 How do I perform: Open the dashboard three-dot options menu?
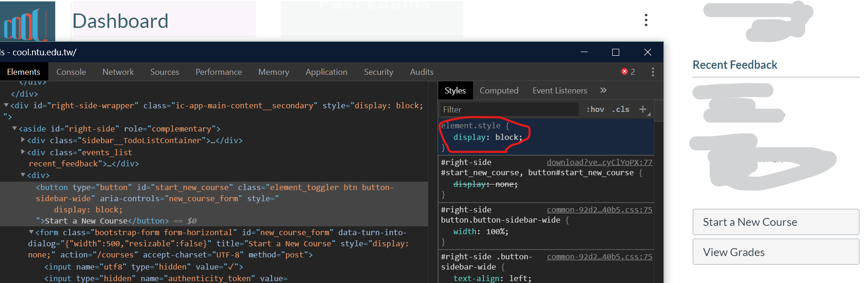646,20
